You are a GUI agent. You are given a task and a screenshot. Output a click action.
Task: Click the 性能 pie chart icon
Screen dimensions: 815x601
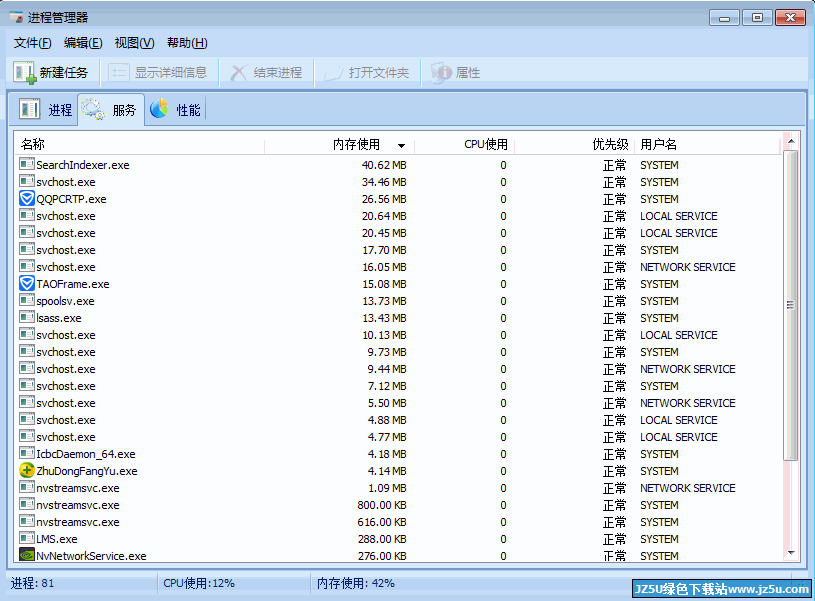pos(159,109)
